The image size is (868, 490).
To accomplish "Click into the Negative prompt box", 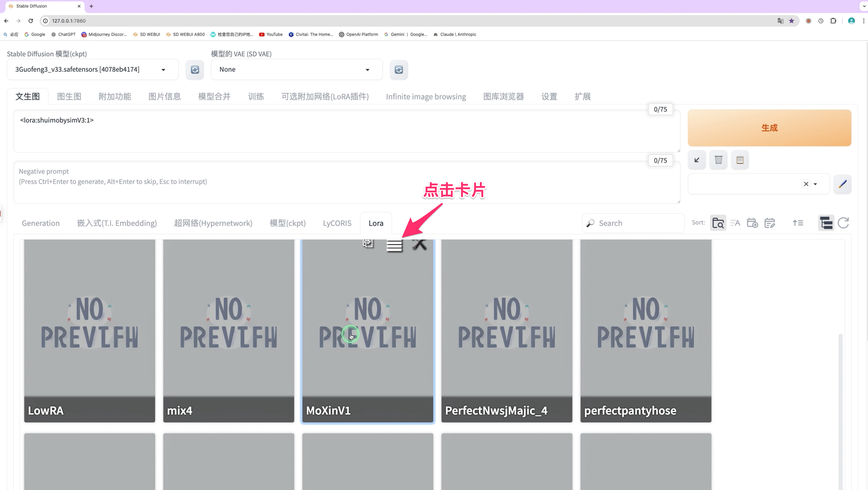I will (347, 182).
